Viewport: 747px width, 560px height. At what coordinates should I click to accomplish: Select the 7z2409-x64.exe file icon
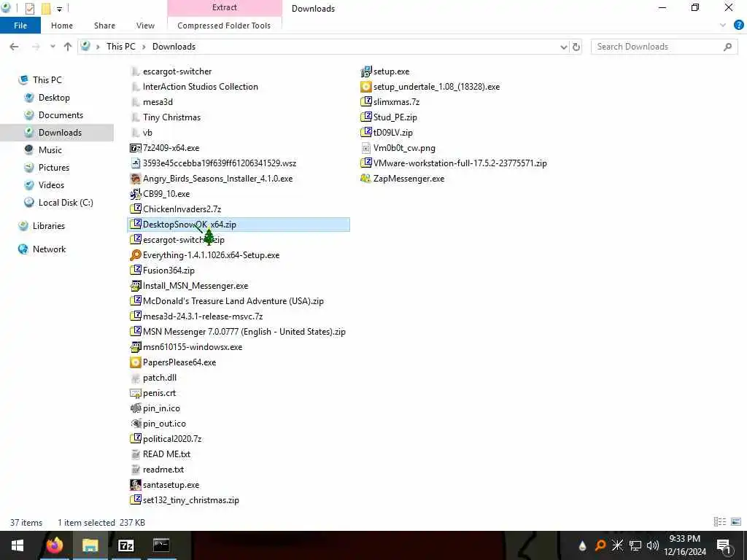click(x=135, y=148)
